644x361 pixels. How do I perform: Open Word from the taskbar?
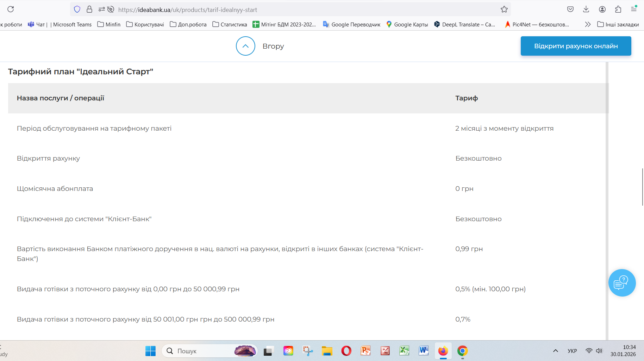click(x=424, y=351)
